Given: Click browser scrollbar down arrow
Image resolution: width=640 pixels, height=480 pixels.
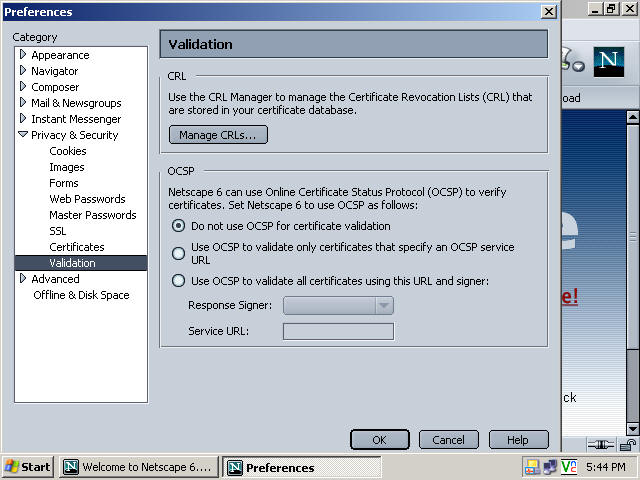Looking at the screenshot, I should click(x=633, y=429).
